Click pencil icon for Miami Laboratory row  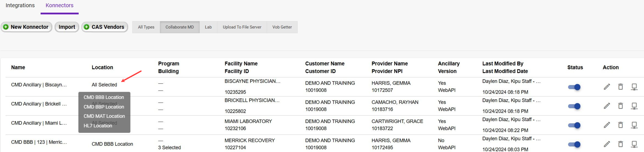click(x=607, y=125)
